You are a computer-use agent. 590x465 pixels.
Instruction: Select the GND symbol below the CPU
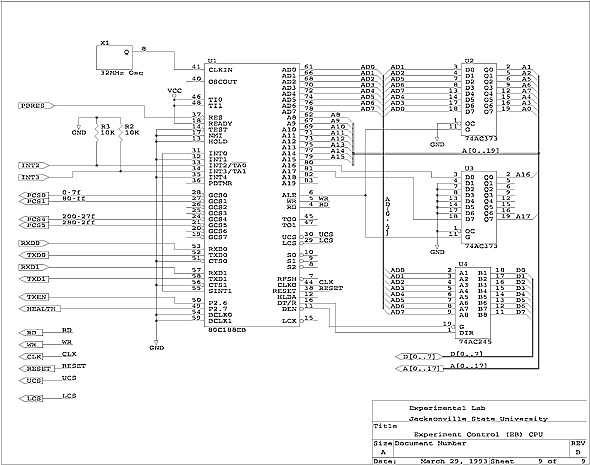(157, 345)
